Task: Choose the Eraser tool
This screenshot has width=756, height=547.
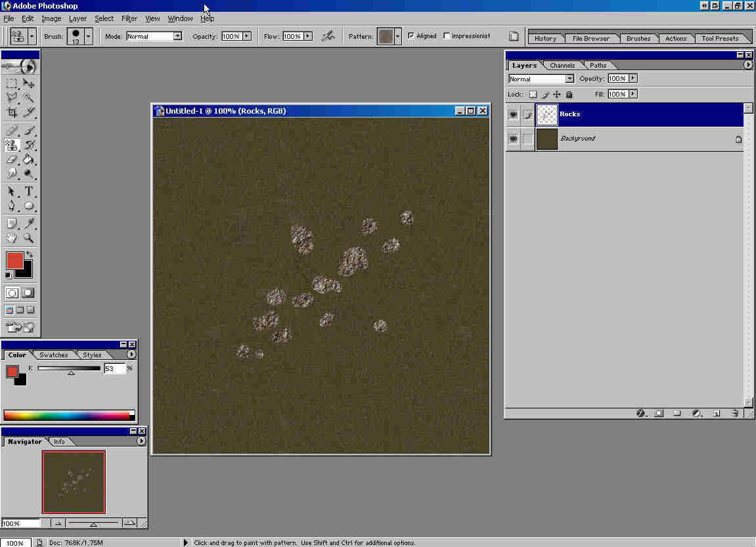Action: click(x=12, y=159)
